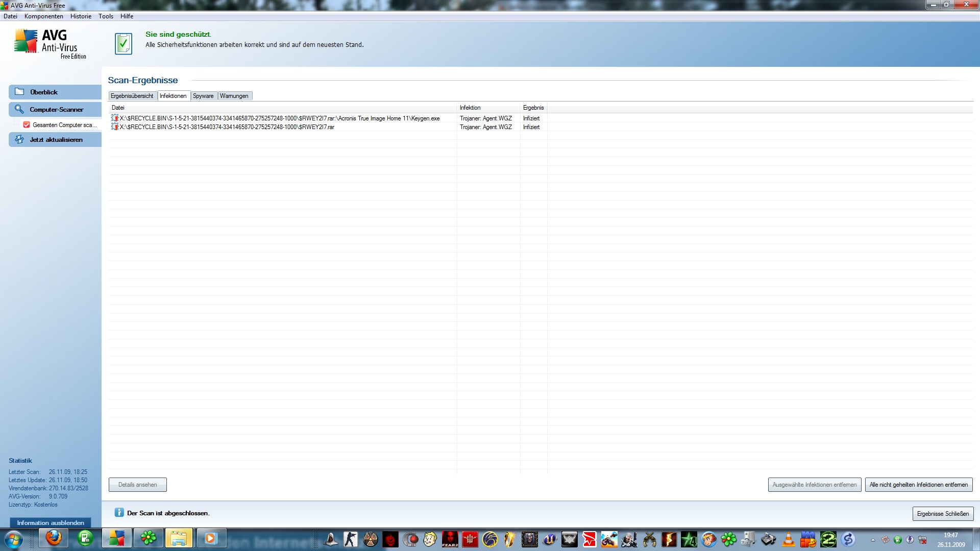The height and width of the screenshot is (551, 980).
Task: Click the Jetzt aktualisieren update icon
Action: [19, 139]
